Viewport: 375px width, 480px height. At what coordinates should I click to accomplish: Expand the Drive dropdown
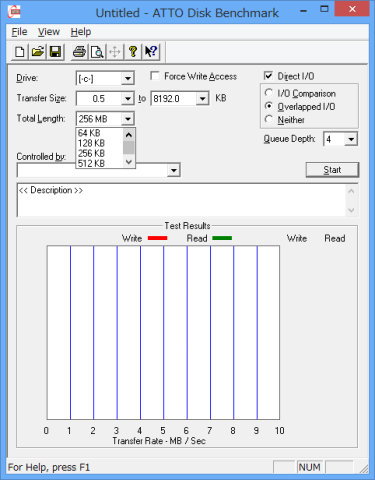coord(128,79)
